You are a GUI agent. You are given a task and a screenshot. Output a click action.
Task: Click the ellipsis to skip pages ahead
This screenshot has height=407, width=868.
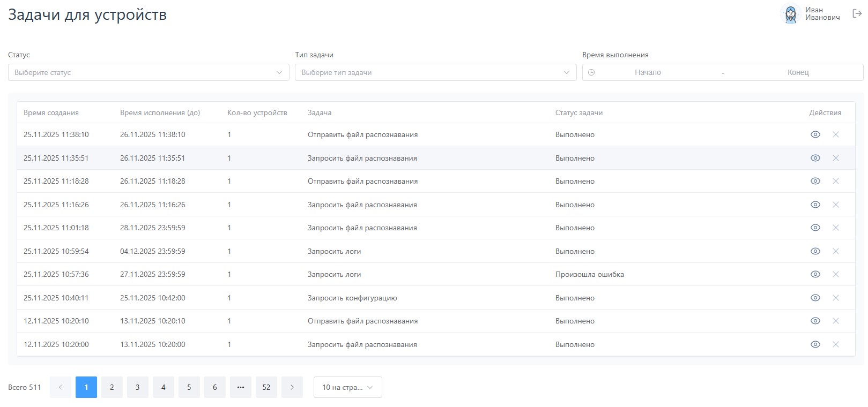(241, 387)
